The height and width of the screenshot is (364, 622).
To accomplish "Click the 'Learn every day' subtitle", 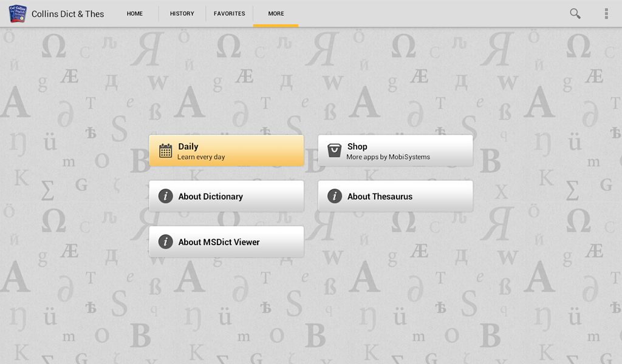I will (x=201, y=157).
